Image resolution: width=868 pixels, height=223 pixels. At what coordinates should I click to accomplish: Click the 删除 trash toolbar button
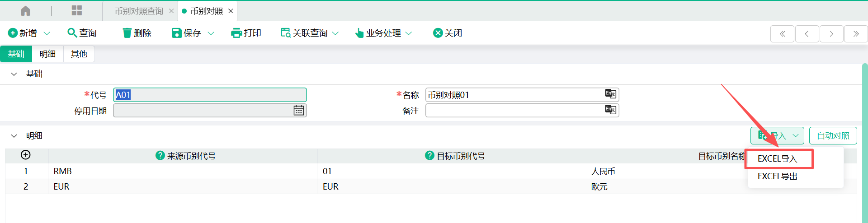click(137, 33)
